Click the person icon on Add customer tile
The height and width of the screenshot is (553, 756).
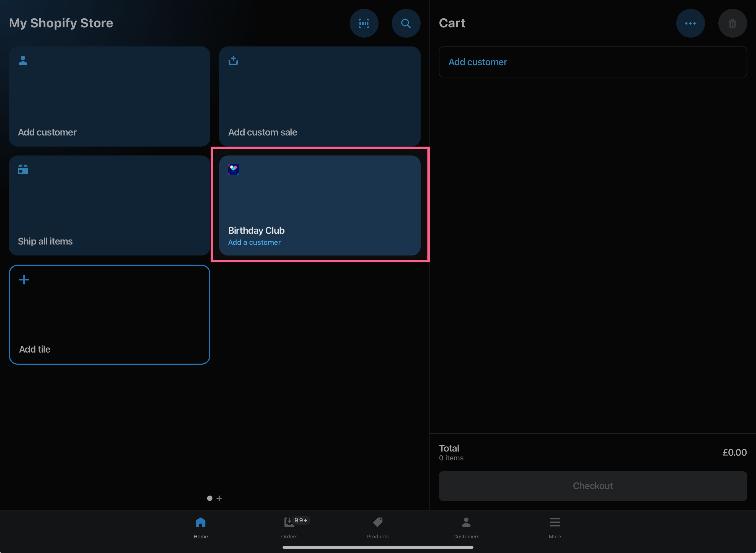(23, 61)
